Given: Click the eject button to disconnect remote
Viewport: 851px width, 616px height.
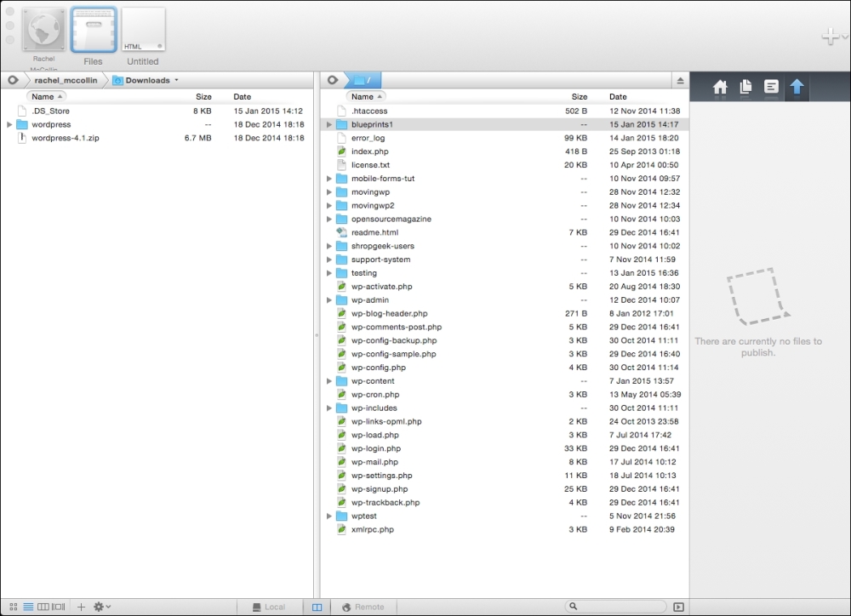Looking at the screenshot, I should tap(680, 81).
